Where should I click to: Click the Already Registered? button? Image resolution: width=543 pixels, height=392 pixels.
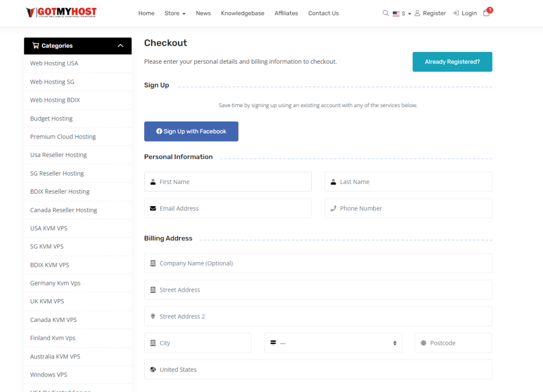coord(452,62)
